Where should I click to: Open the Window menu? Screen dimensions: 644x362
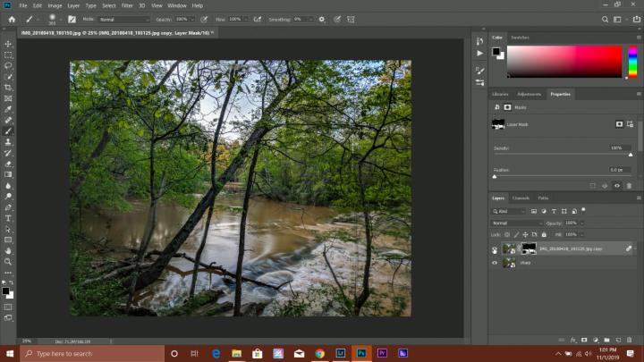177,5
